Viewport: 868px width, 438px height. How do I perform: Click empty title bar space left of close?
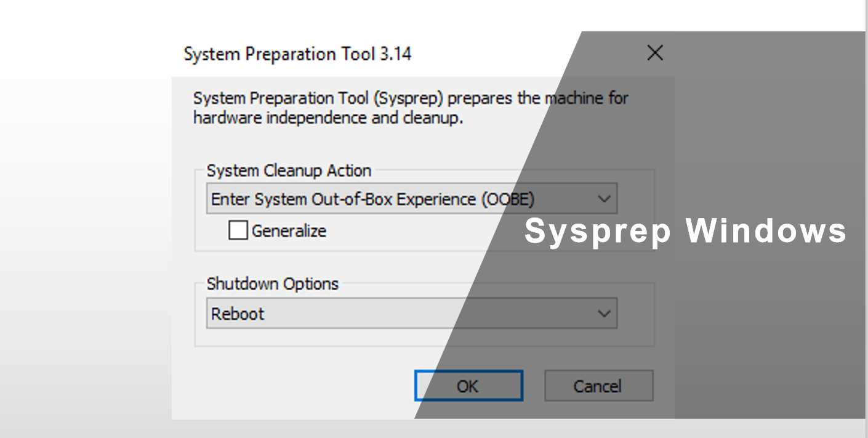(x=523, y=54)
